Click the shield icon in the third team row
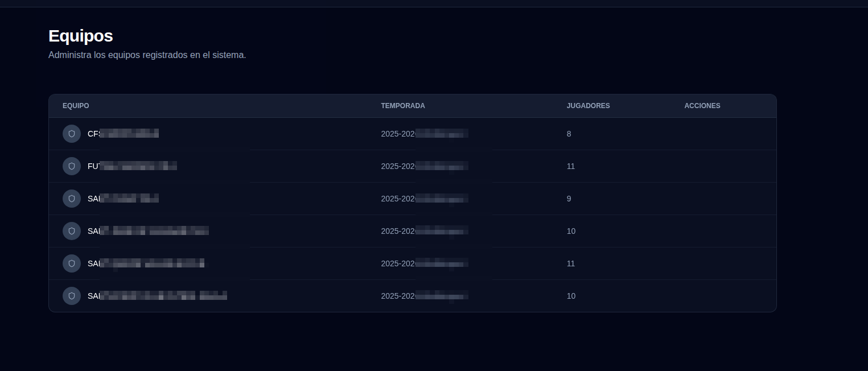 pos(72,199)
